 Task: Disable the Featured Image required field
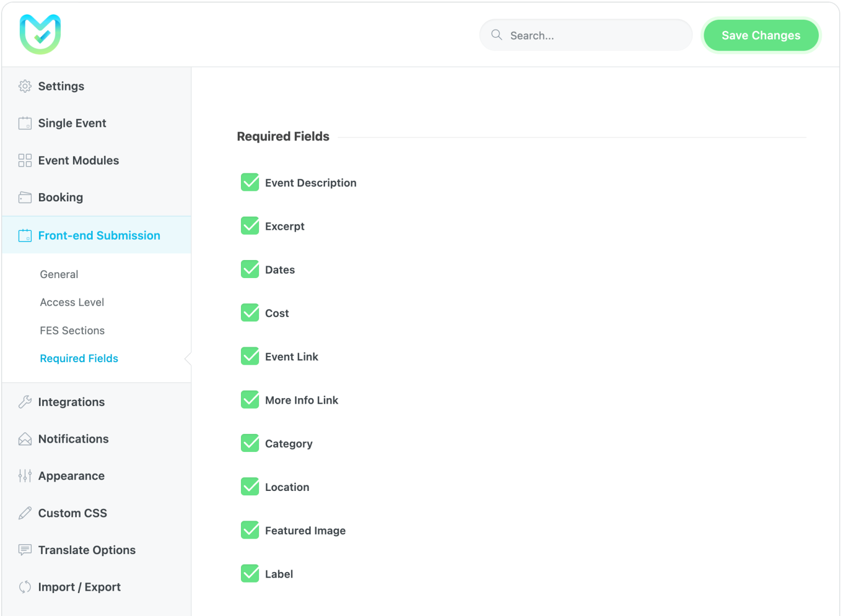tap(250, 530)
